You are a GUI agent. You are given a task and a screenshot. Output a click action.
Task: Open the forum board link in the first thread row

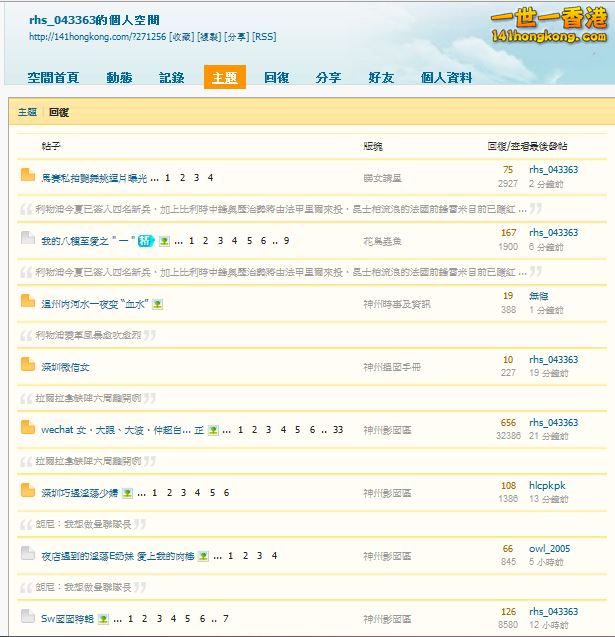click(x=382, y=178)
